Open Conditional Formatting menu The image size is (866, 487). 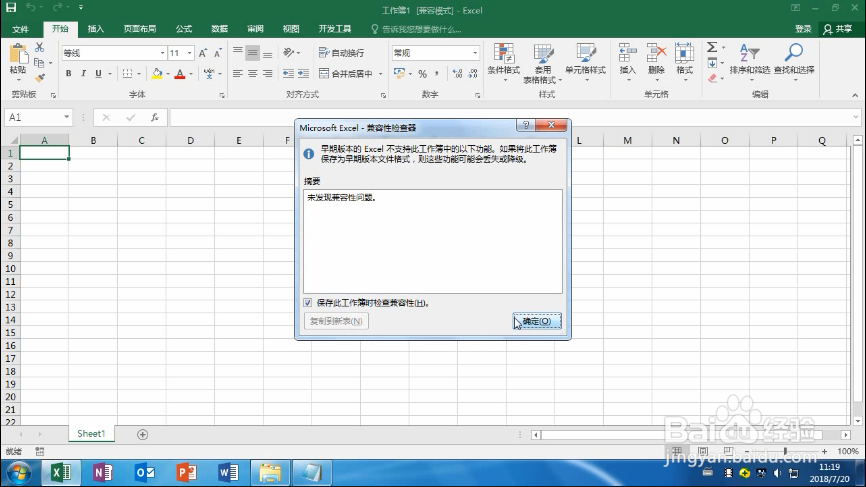(x=504, y=62)
